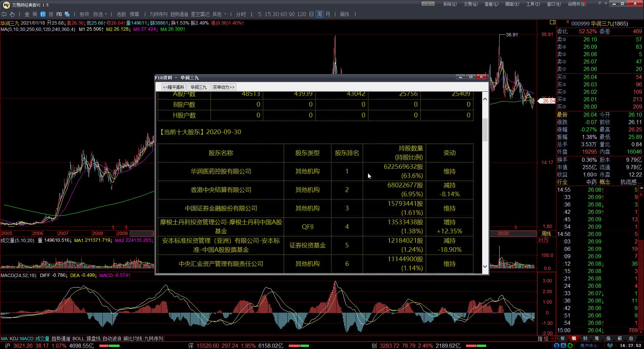This screenshot has height=349, width=644.
Task: Click the 周线 label beside the chart time axis
Action: pyautogui.click(x=546, y=234)
